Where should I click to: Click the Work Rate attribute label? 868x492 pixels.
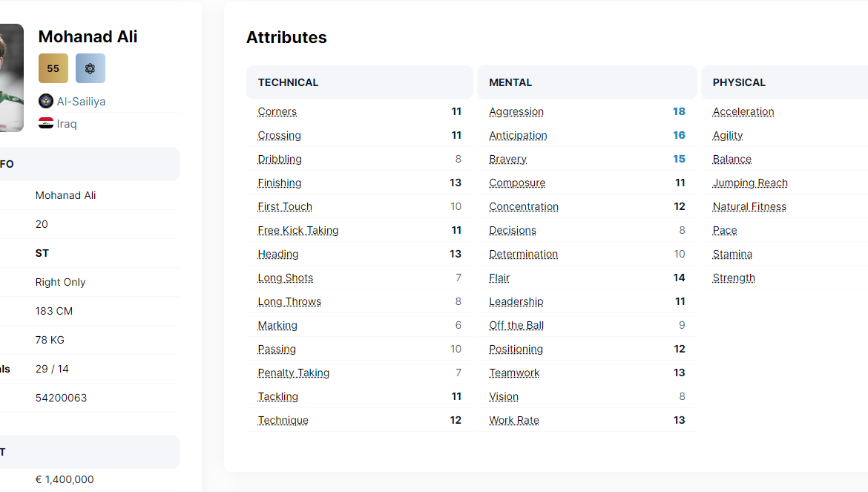pos(514,420)
